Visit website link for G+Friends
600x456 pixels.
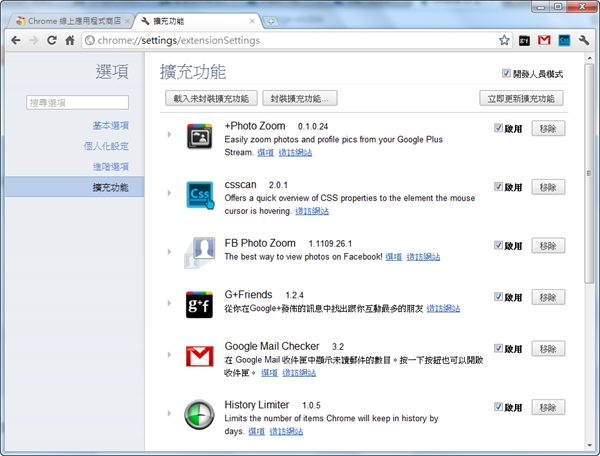[x=443, y=308]
